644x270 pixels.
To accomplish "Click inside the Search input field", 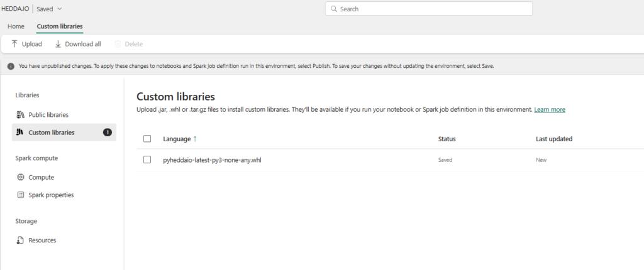I will [434, 9].
